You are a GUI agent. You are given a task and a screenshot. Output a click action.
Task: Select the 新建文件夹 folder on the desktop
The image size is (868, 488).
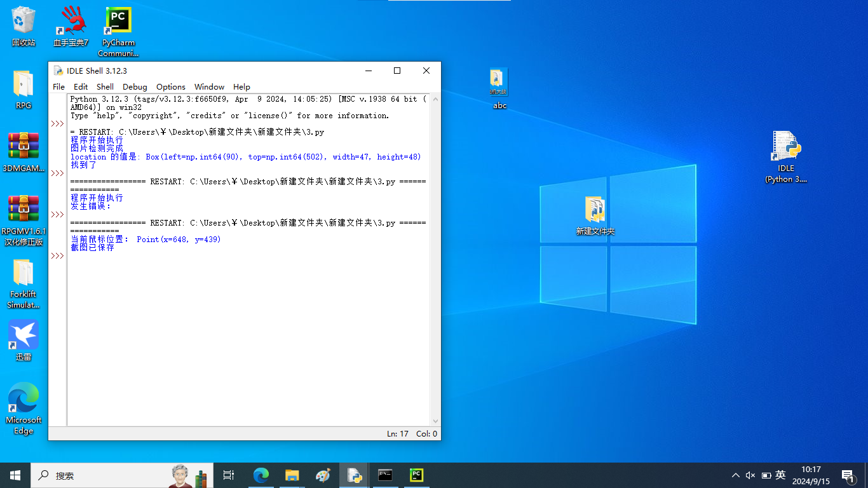point(595,215)
